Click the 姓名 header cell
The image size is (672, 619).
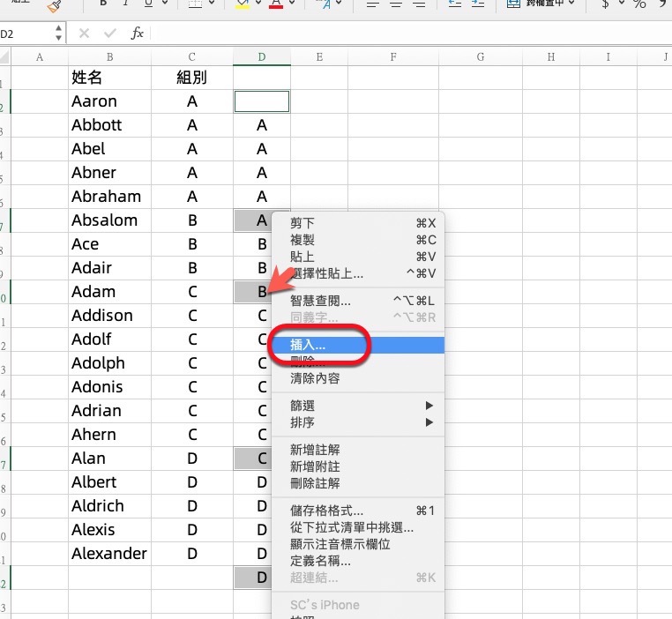pos(109,78)
